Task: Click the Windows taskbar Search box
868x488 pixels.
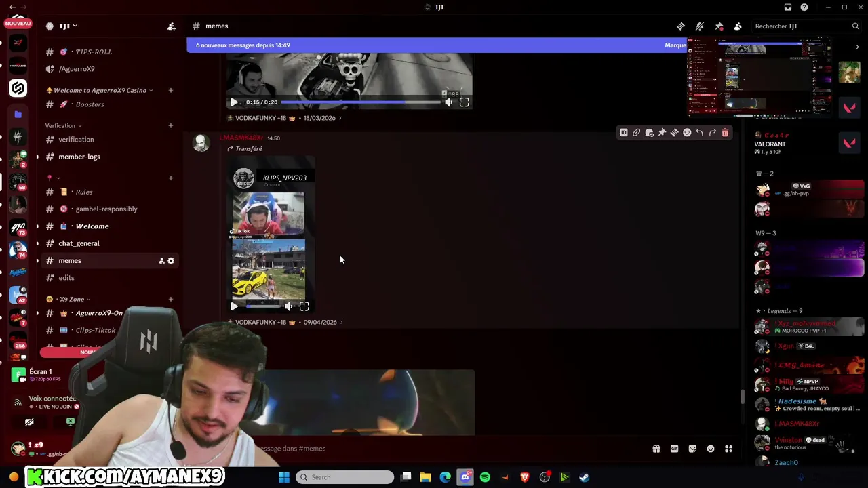Action: point(345,477)
